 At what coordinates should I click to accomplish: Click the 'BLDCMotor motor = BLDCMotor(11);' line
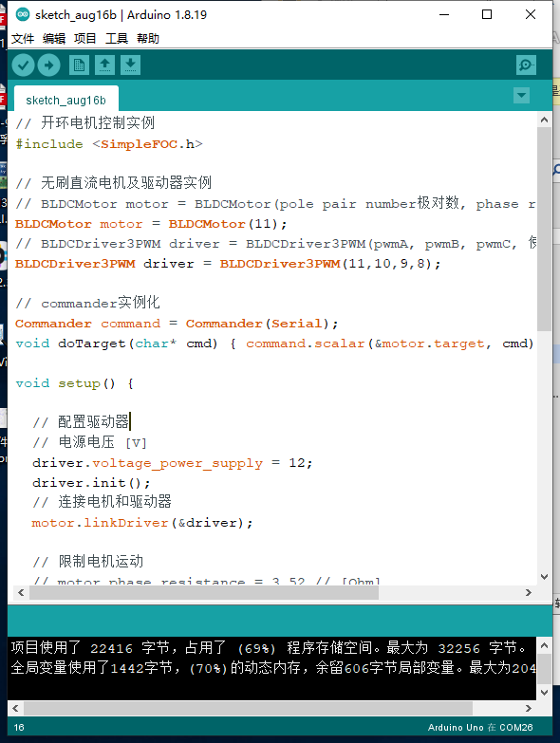point(151,224)
